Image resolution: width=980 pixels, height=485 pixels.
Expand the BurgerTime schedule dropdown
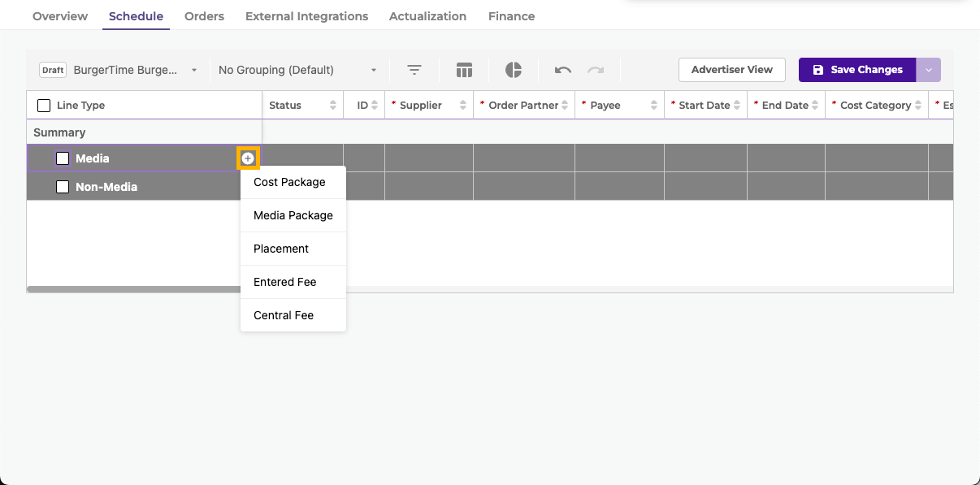pyautogui.click(x=194, y=70)
